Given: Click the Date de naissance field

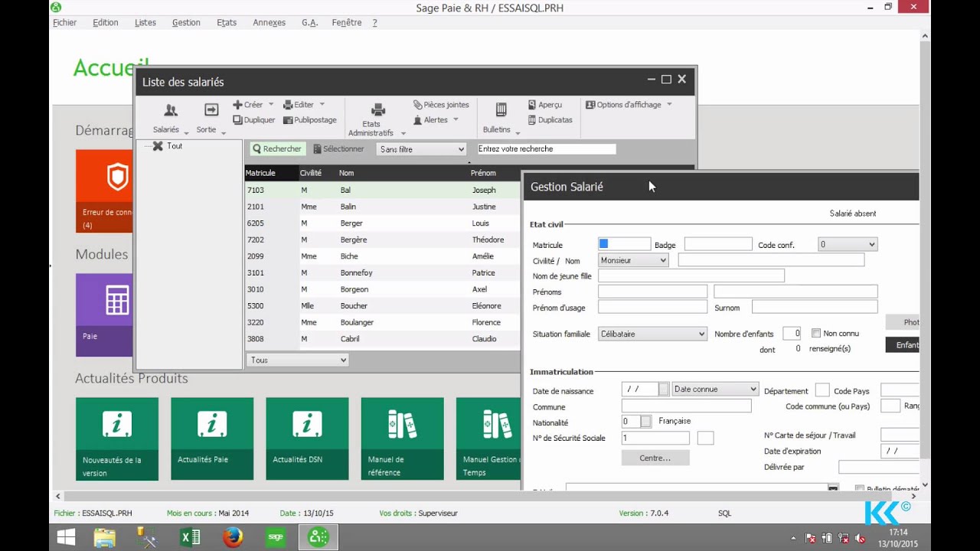Looking at the screenshot, I should click(x=640, y=390).
